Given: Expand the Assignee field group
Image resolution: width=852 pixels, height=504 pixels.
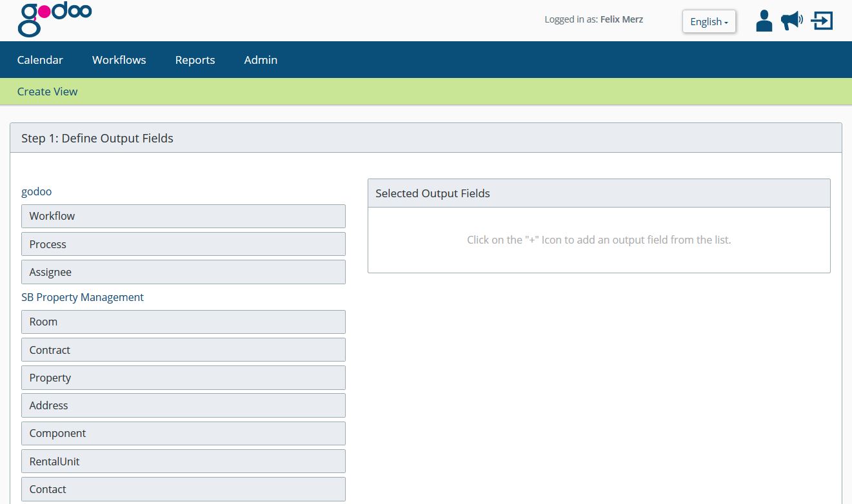Looking at the screenshot, I should click(x=183, y=272).
